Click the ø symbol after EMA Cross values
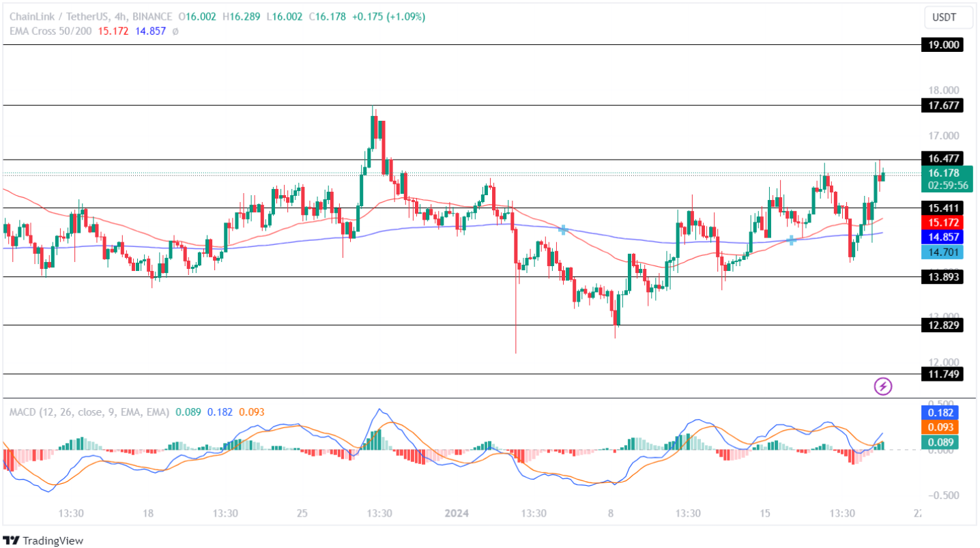This screenshot has width=980, height=548. tap(175, 31)
